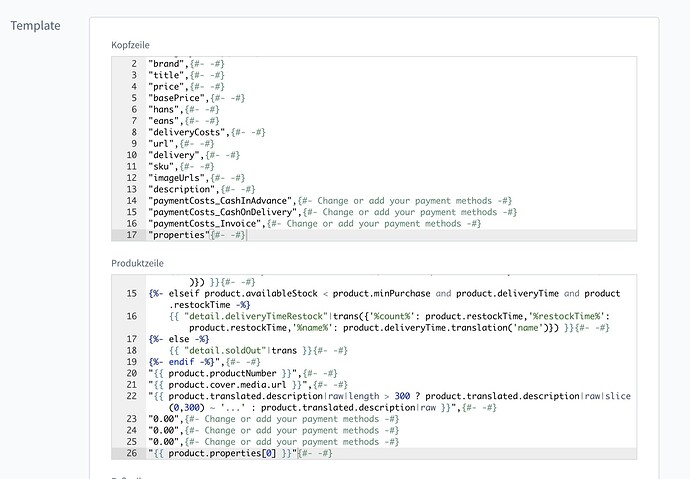Screen dimensions: 690x479
Task: Place cursor in "properties" header line
Action: pos(197,235)
